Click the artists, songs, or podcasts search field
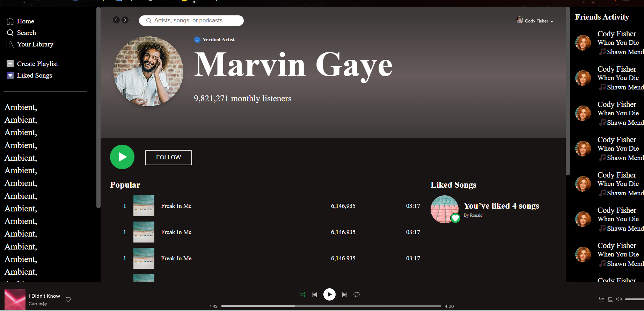The height and width of the screenshot is (311, 644). point(191,21)
